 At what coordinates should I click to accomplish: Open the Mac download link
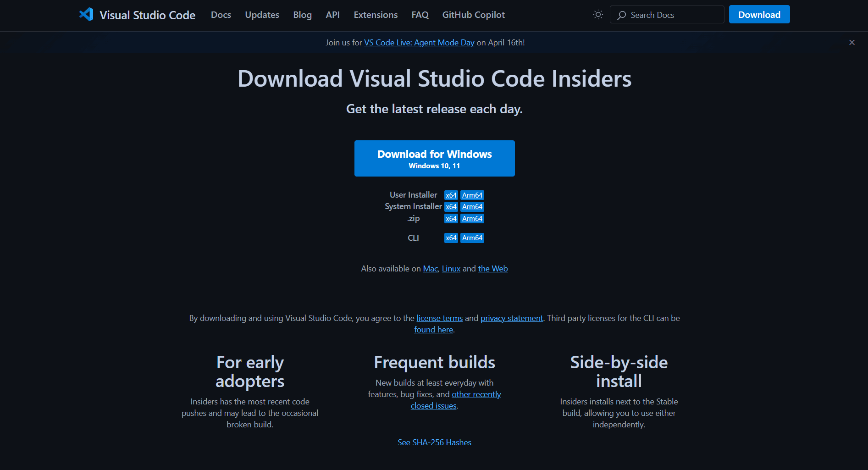431,269
